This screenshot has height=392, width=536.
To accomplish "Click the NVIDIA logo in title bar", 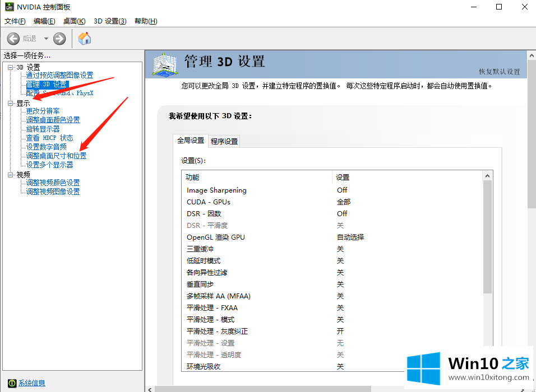I will pyautogui.click(x=9, y=7).
